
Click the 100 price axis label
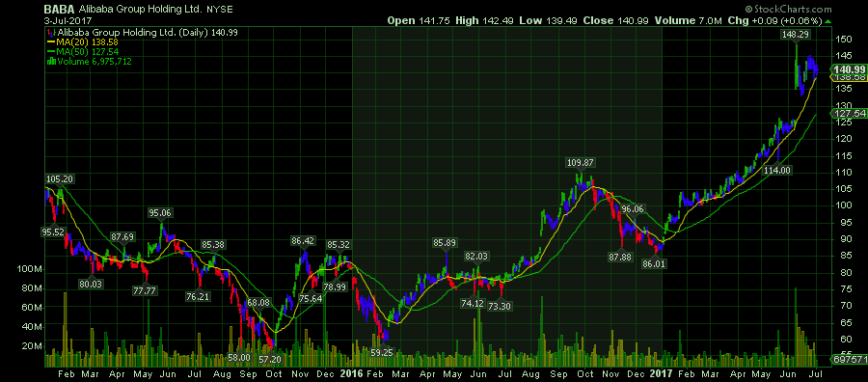(x=844, y=205)
